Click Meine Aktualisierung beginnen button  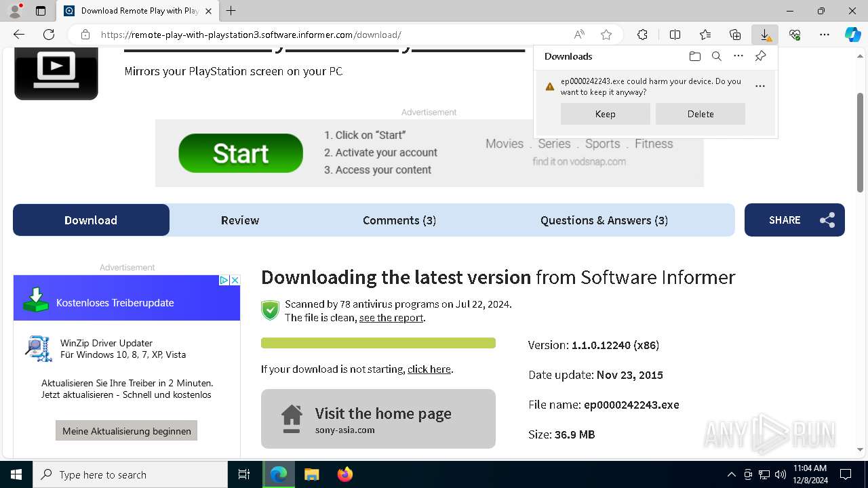point(127,431)
